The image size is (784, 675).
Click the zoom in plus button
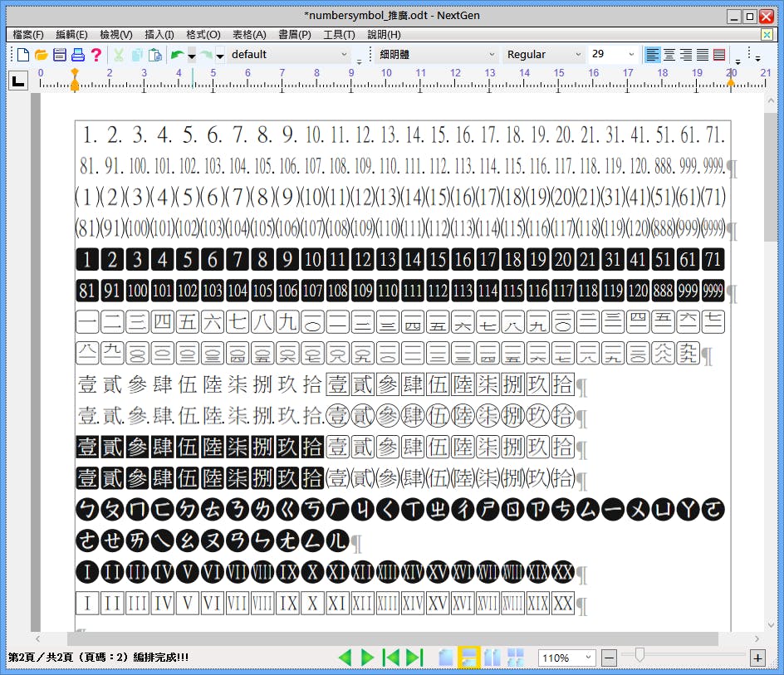(x=757, y=658)
